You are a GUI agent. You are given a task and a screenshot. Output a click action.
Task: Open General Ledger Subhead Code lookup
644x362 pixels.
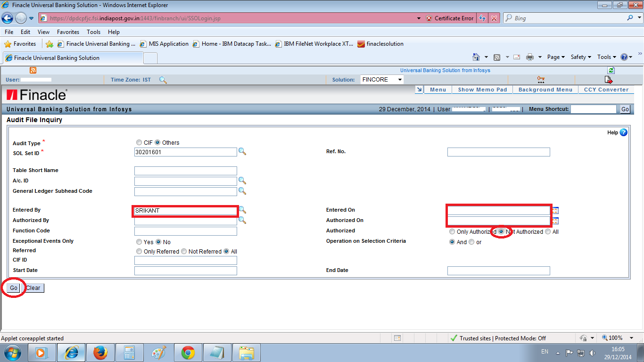[242, 191]
